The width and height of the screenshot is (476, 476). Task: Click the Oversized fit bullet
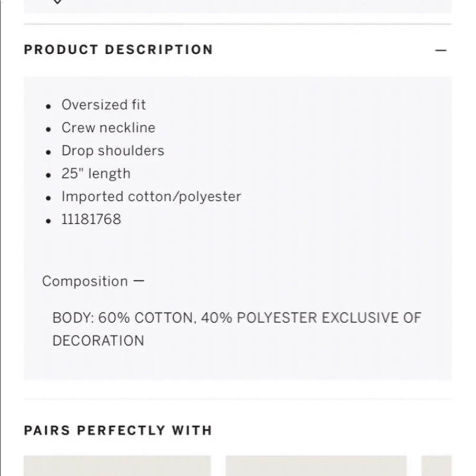103,105
